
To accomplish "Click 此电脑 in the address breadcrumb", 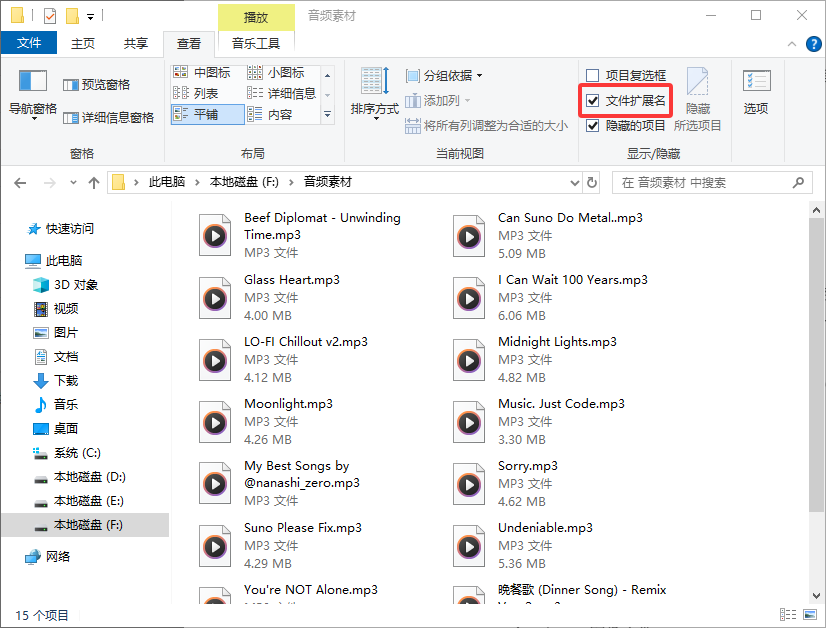I will [x=167, y=182].
